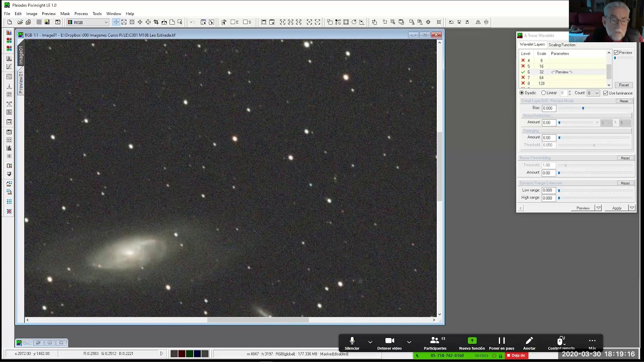This screenshot has height=362, width=644.
Task: Open the Participantes panel
Action: tap(435, 343)
